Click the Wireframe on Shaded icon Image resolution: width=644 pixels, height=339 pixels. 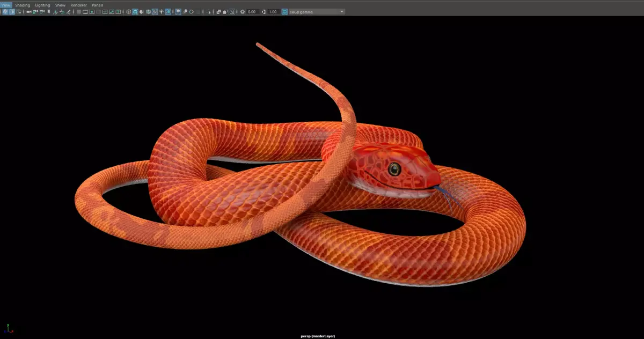click(x=148, y=12)
